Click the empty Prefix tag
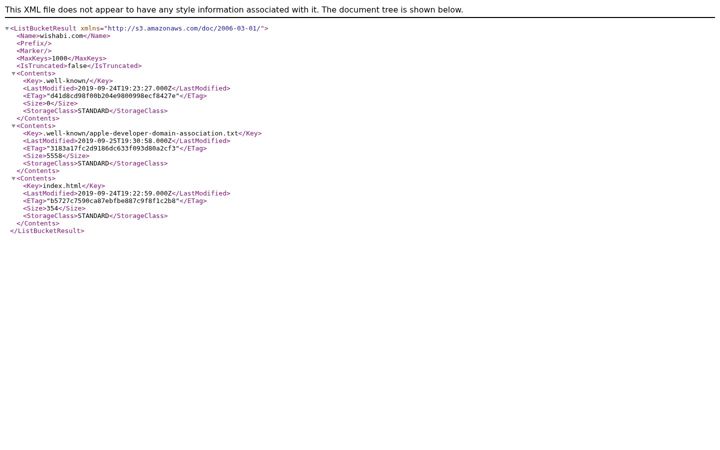Viewport: 720px width, 450px height. (34, 43)
